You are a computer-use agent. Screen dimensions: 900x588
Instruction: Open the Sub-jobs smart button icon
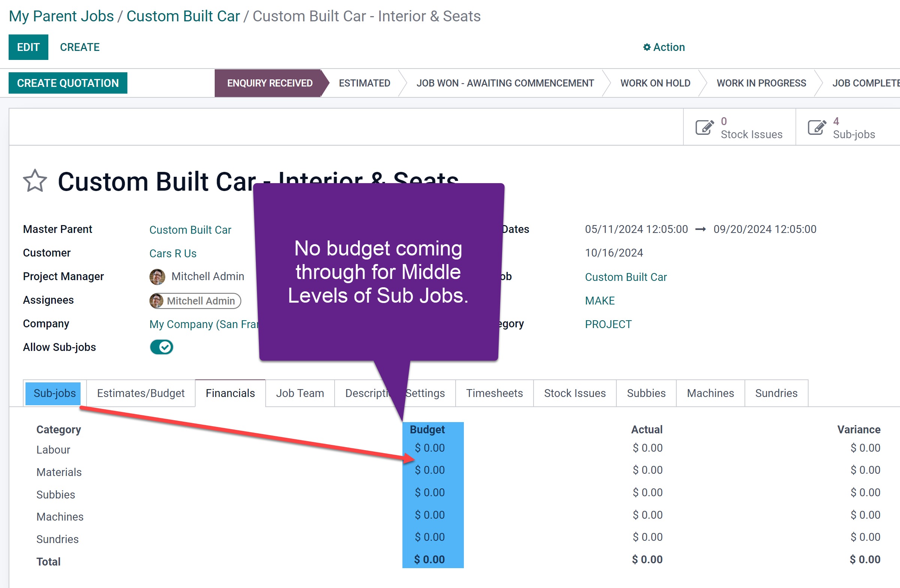[x=816, y=128]
